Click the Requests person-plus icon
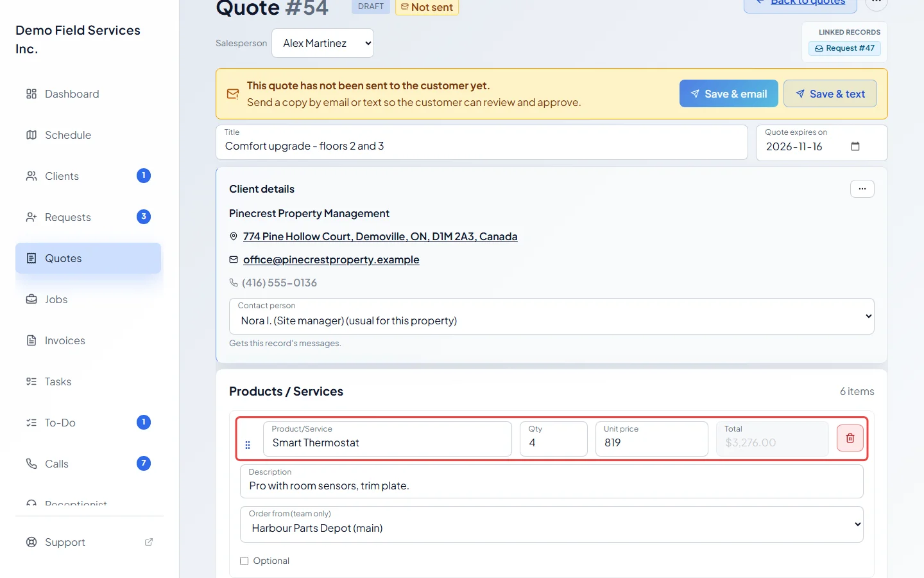Image resolution: width=924 pixels, height=578 pixels. pyautogui.click(x=31, y=217)
